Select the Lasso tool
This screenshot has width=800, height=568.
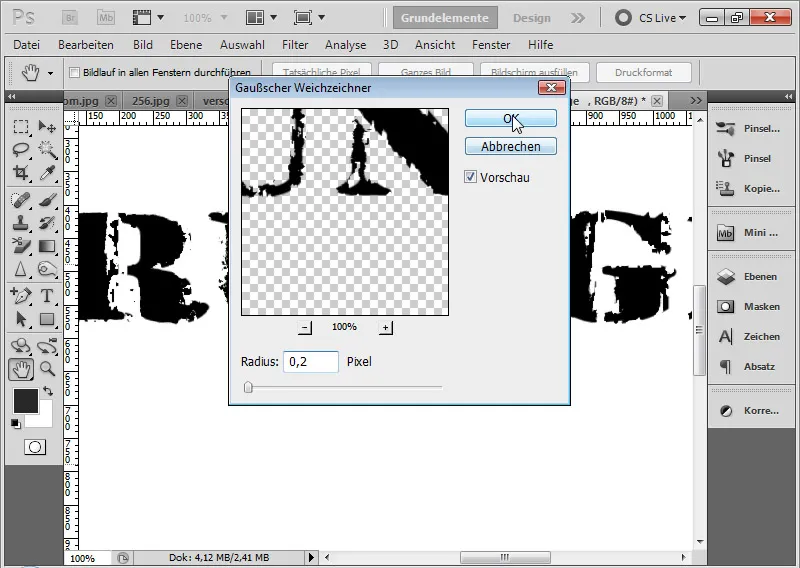tap(21, 150)
